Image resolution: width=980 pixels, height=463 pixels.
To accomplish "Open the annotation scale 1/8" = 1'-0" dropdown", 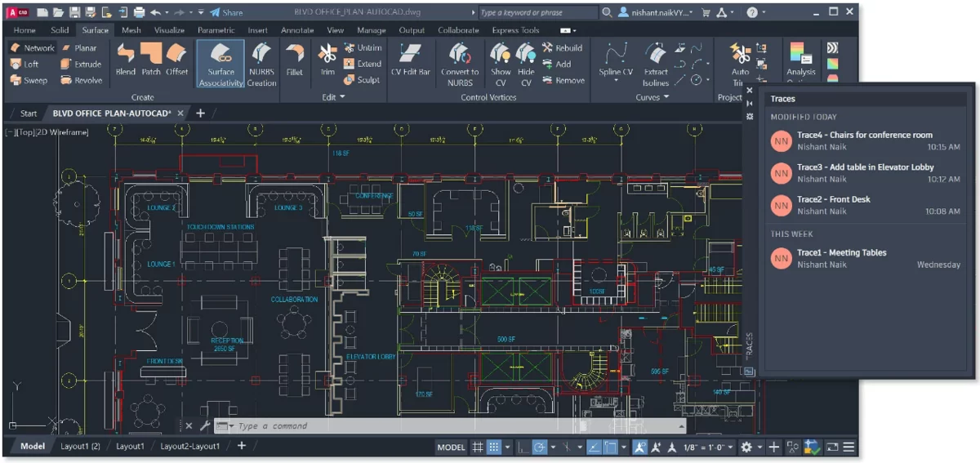I will pos(709,447).
